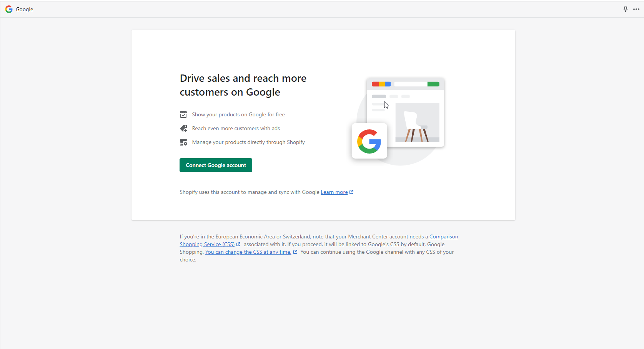Click 'Reach even more customers with ads' text

tap(236, 128)
